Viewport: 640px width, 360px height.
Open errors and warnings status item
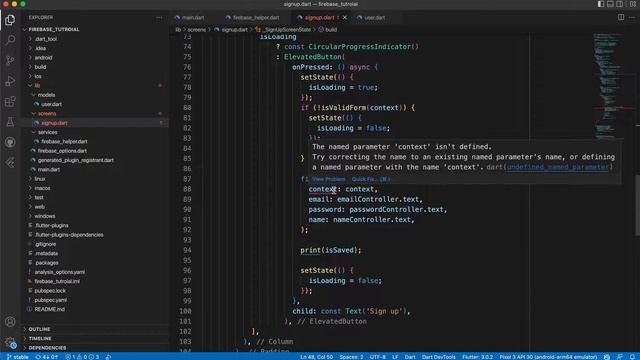(82, 357)
